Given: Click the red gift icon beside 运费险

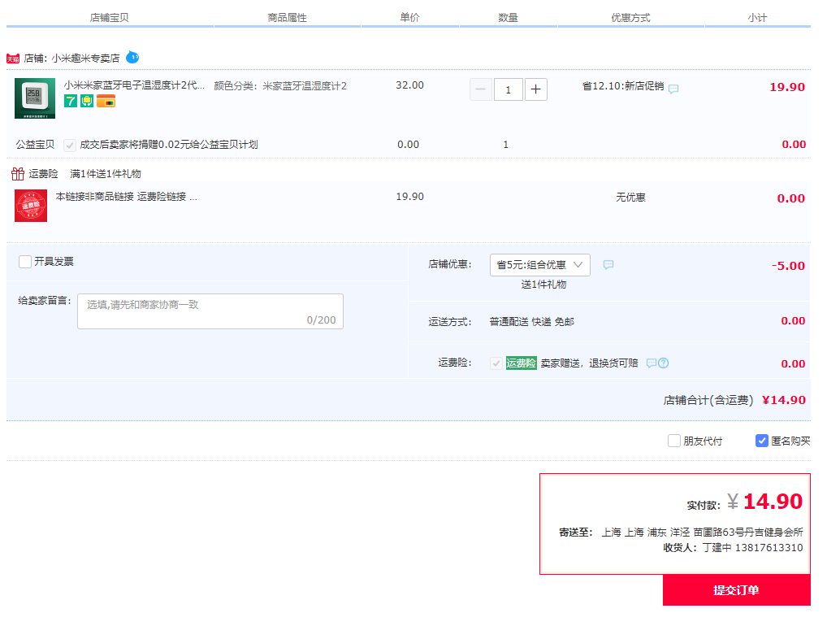Looking at the screenshot, I should [x=18, y=174].
